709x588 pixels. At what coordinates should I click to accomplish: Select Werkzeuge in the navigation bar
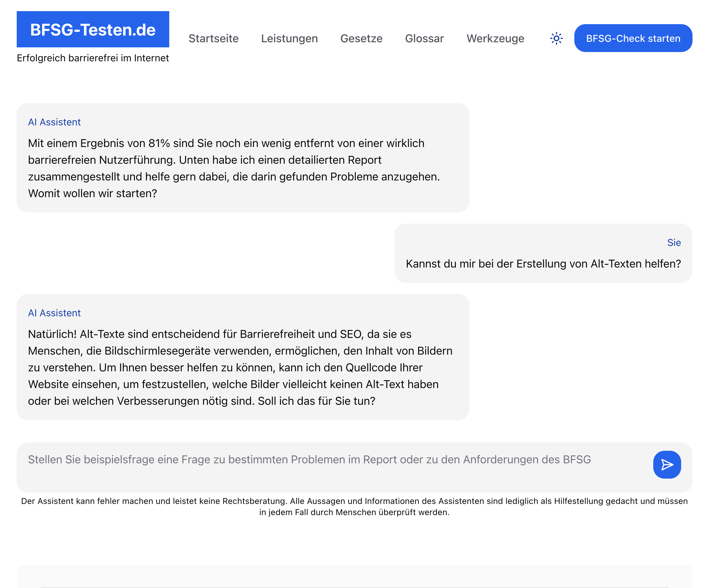495,39
